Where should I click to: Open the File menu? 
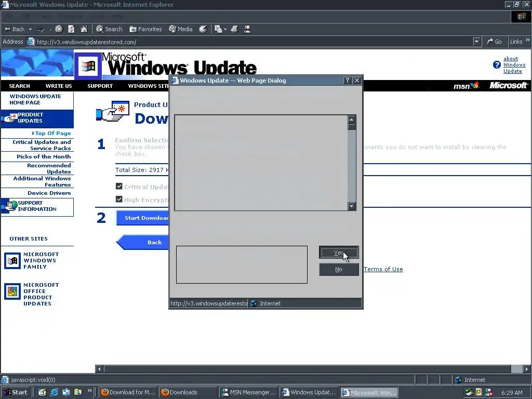pyautogui.click(x=8, y=16)
